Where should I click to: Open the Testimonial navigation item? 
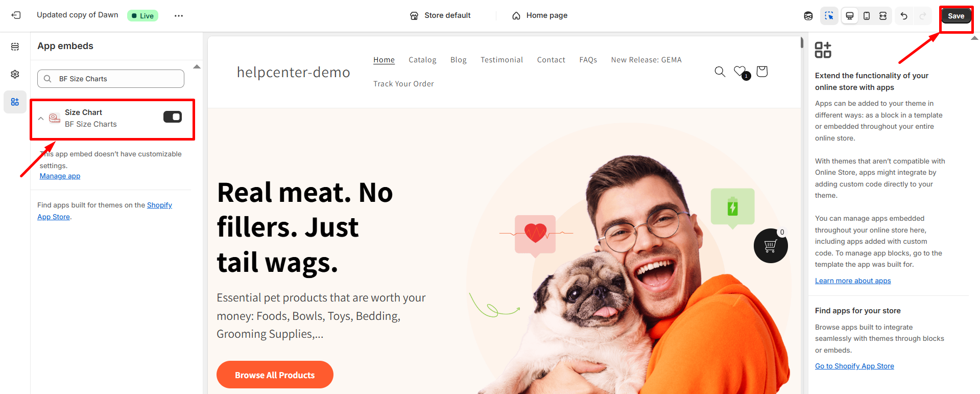pos(501,60)
